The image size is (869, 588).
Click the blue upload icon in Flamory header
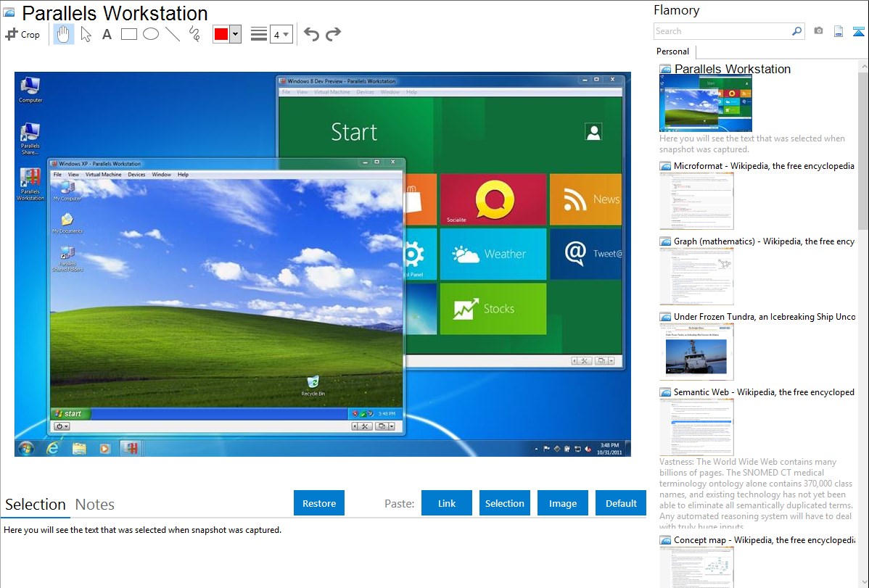(858, 31)
